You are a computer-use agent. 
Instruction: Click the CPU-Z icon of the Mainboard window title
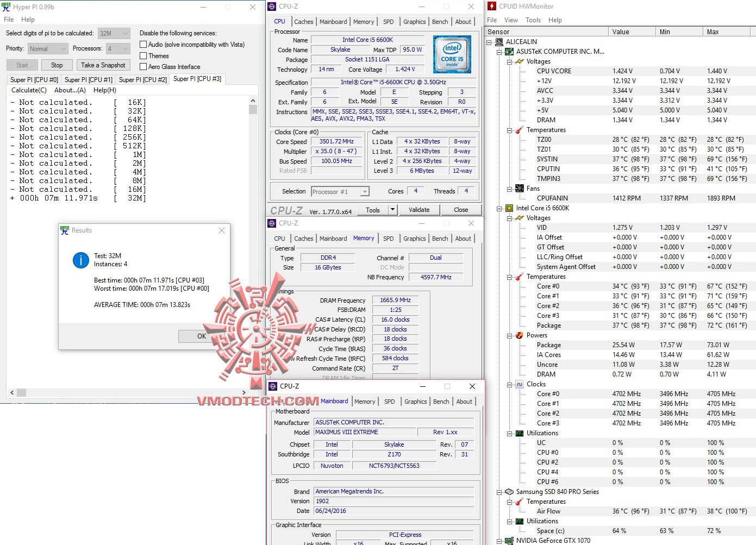(x=273, y=386)
